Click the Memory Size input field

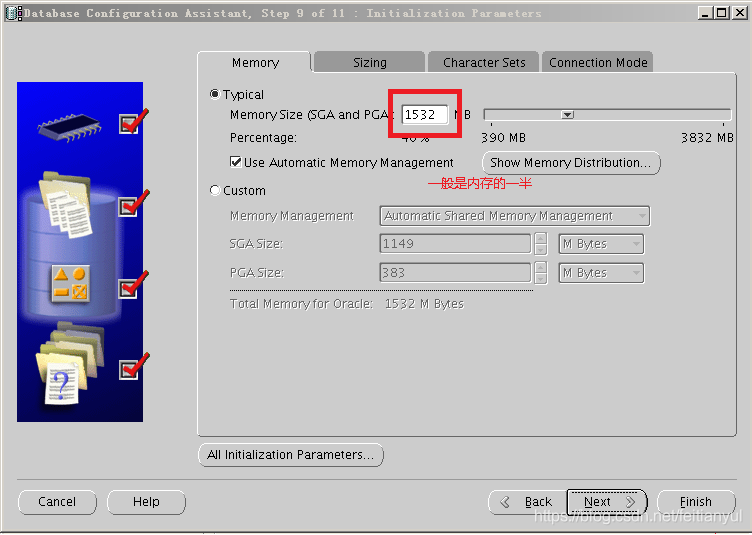(x=424, y=115)
